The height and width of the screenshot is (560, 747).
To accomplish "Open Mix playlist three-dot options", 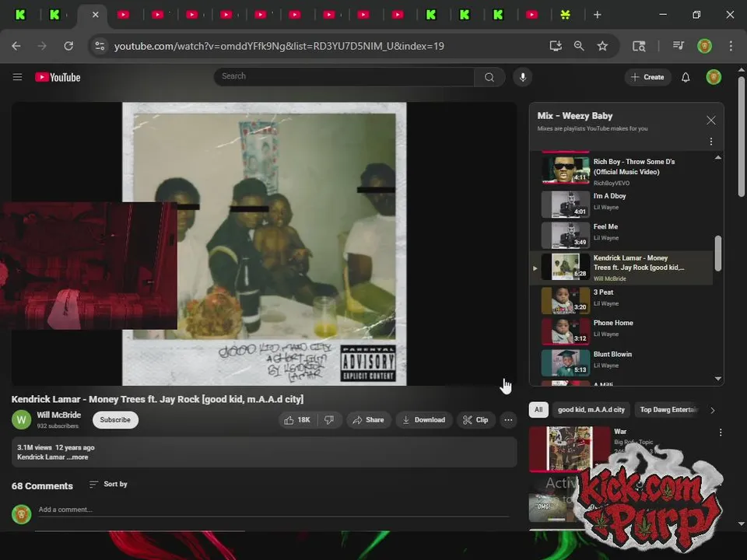I will coord(710,142).
